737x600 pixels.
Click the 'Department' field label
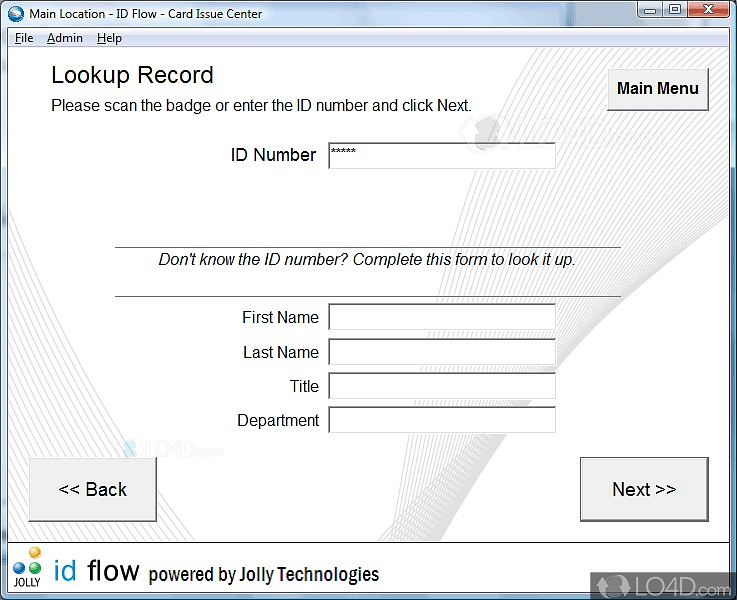(278, 421)
